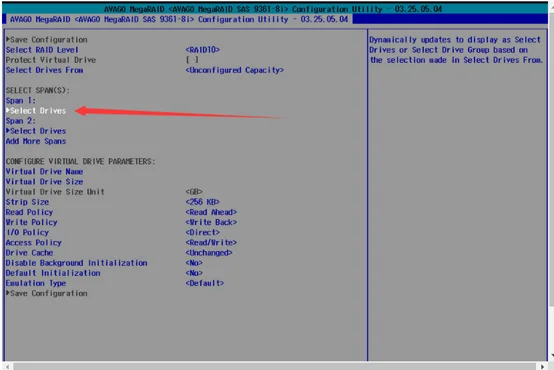Click Add More Spans
The image size is (554, 370).
click(36, 141)
